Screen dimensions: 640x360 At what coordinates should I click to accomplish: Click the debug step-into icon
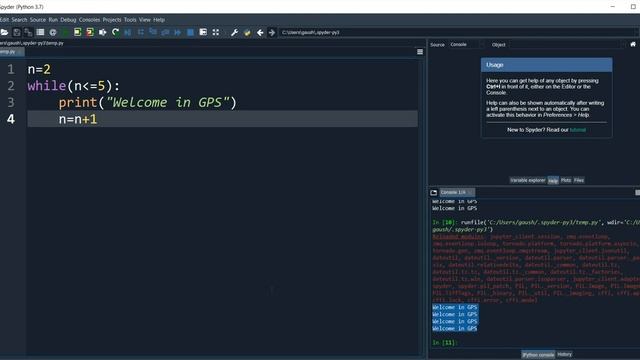coord(153,32)
